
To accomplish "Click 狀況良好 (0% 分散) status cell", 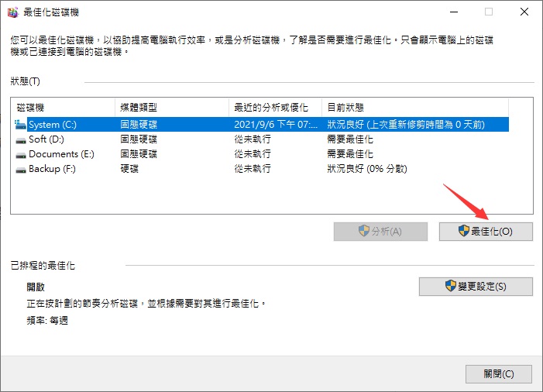I will click(367, 169).
